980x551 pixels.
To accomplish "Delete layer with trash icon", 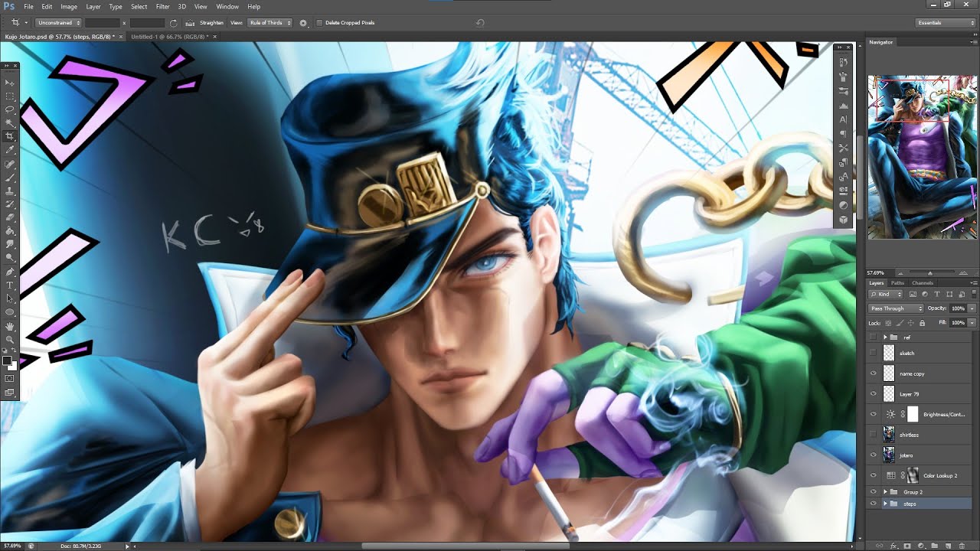I will click(962, 546).
